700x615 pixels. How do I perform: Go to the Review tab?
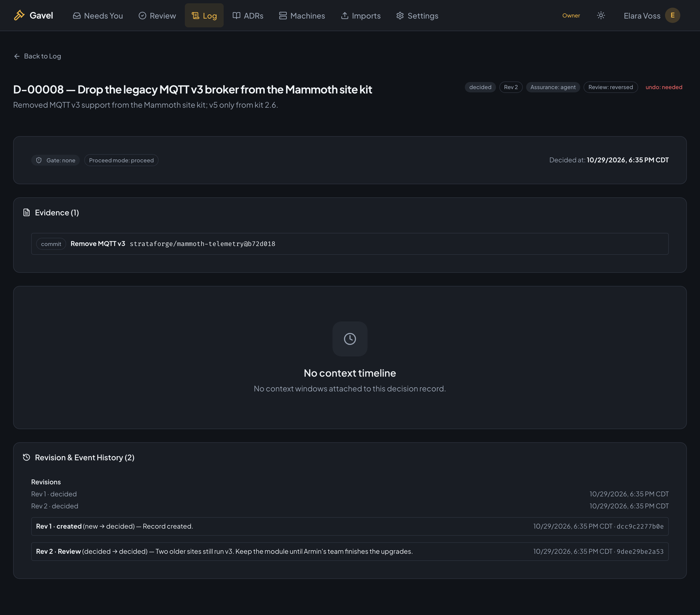tap(157, 16)
